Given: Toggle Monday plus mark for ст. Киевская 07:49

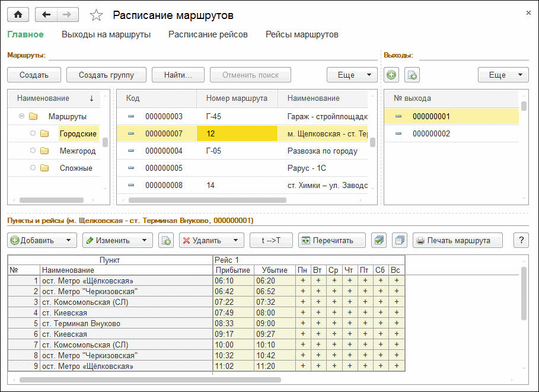Looking at the screenshot, I should pyautogui.click(x=303, y=313).
